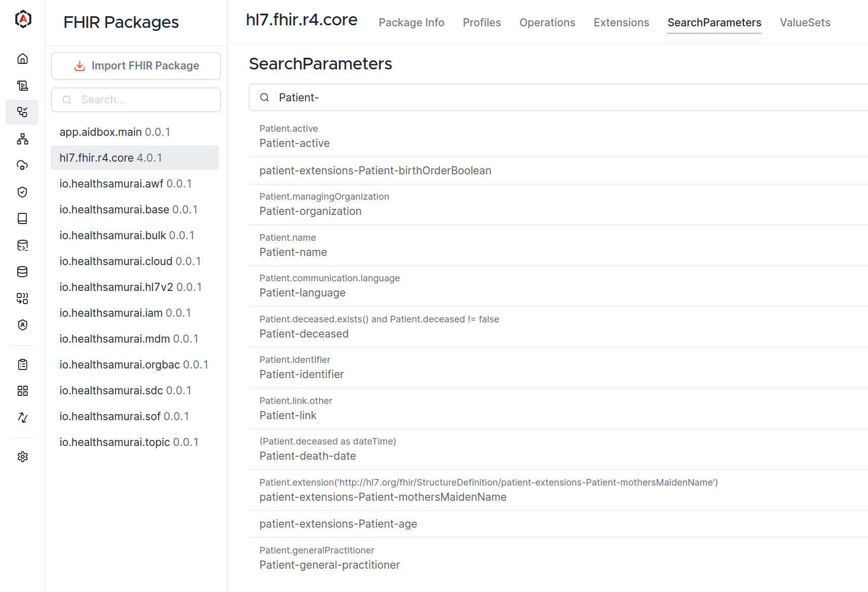The height and width of the screenshot is (592, 868).
Task: Switch to the ValueSets tab
Action: (805, 23)
